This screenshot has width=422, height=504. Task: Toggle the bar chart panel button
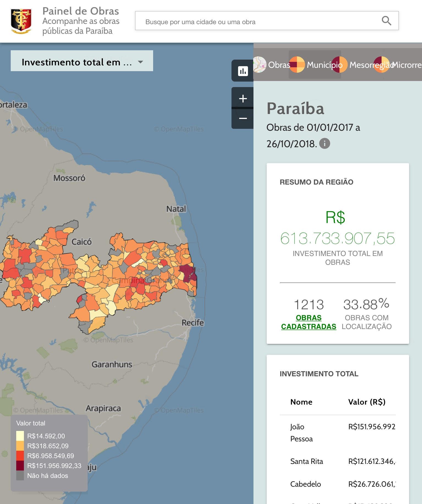(x=243, y=71)
